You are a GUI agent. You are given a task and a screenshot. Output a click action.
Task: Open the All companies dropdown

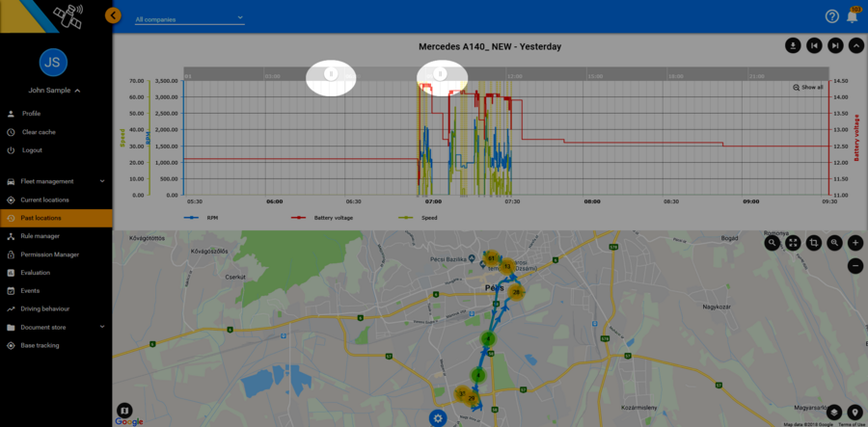(189, 18)
